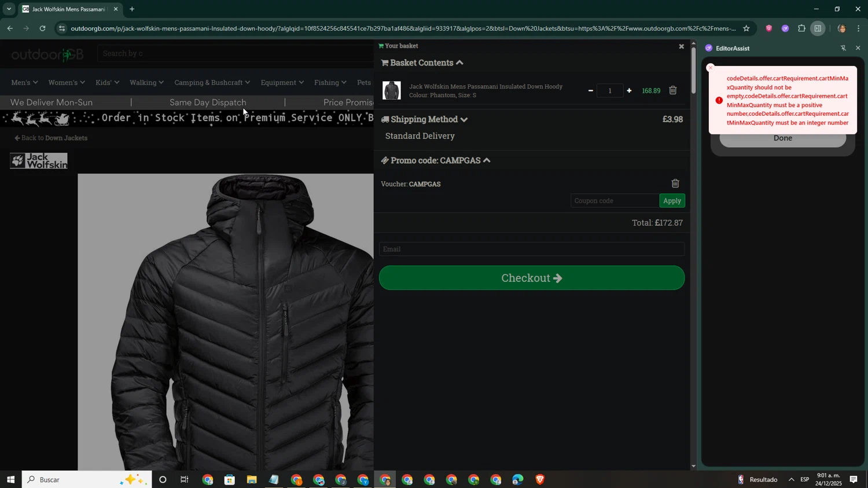Viewport: 868px width, 488px height.
Task: Launch Microsoft Store from the taskbar
Action: coord(230,479)
